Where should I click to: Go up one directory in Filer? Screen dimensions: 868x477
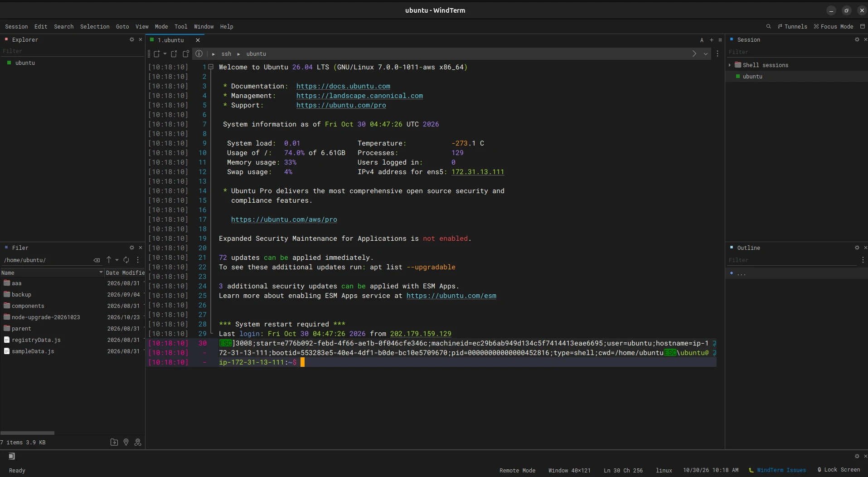click(109, 260)
